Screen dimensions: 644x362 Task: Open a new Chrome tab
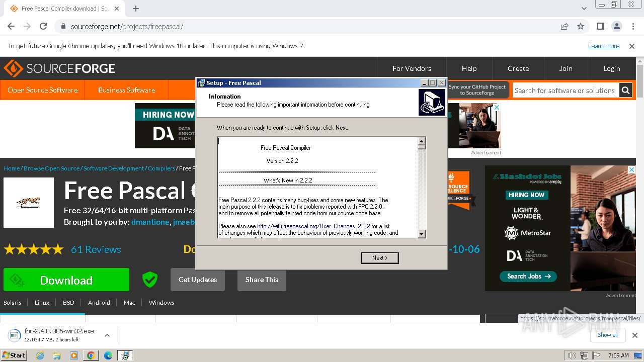[136, 9]
